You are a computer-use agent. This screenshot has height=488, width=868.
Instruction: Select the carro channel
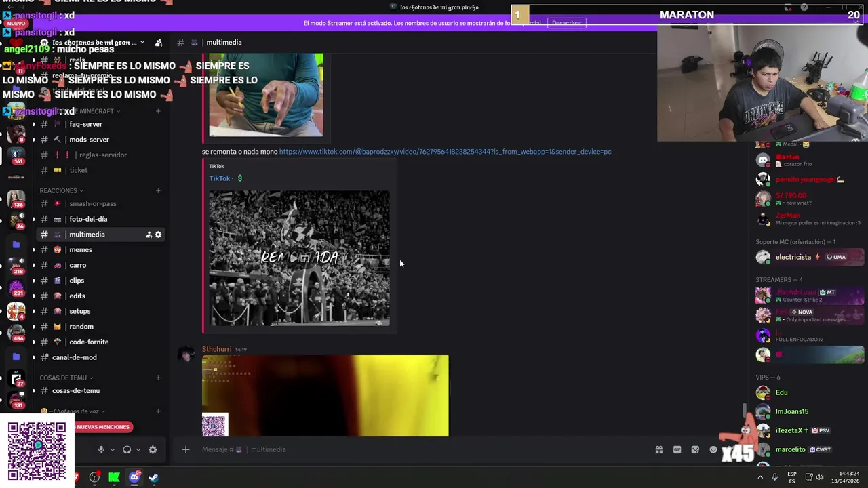[100, 265]
